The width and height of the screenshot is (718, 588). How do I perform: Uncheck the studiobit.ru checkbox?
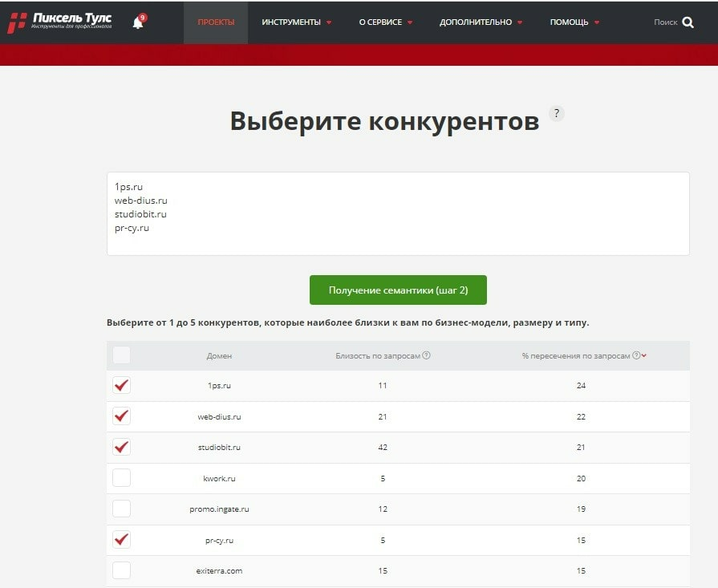[121, 447]
